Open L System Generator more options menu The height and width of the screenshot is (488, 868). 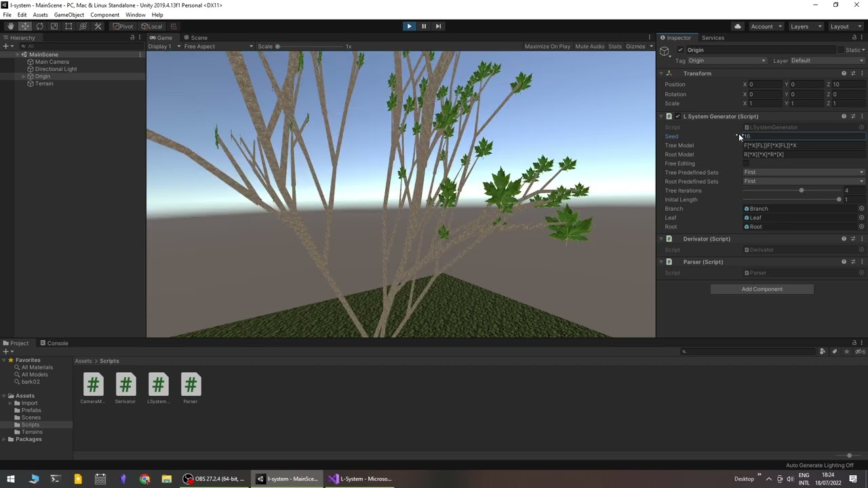point(862,117)
